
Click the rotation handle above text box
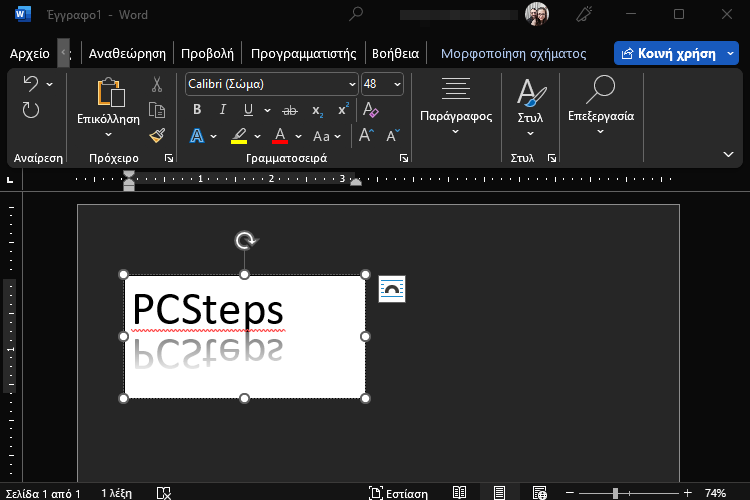coord(246,241)
